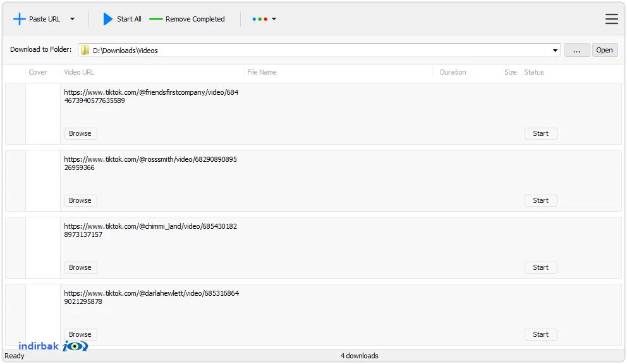This screenshot has width=627, height=364.
Task: Click the 4 downloads status text
Action: pyautogui.click(x=359, y=356)
